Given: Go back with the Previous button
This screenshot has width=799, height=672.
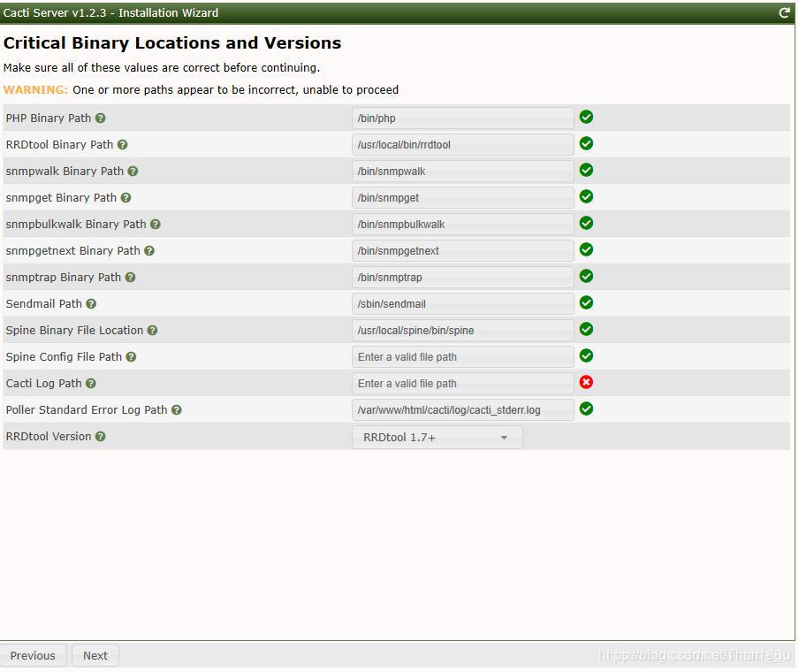Looking at the screenshot, I should click(x=33, y=656).
